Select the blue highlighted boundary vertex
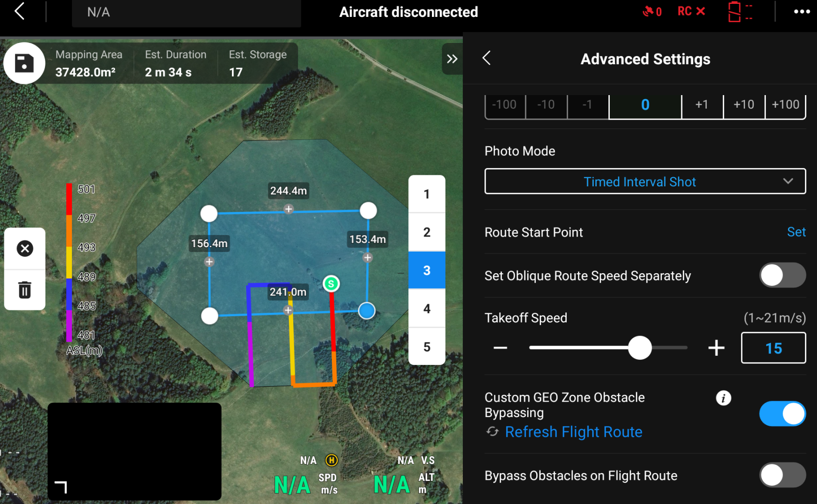 (x=367, y=311)
